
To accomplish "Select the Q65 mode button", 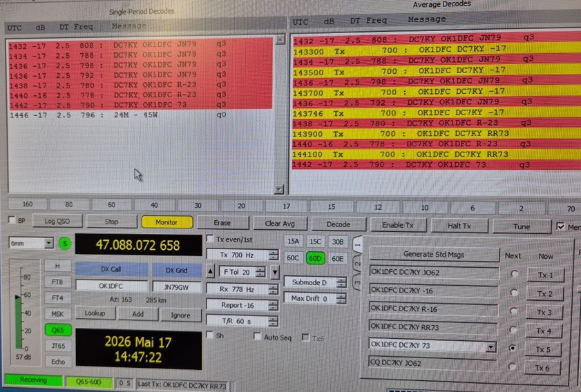I will pos(58,330).
